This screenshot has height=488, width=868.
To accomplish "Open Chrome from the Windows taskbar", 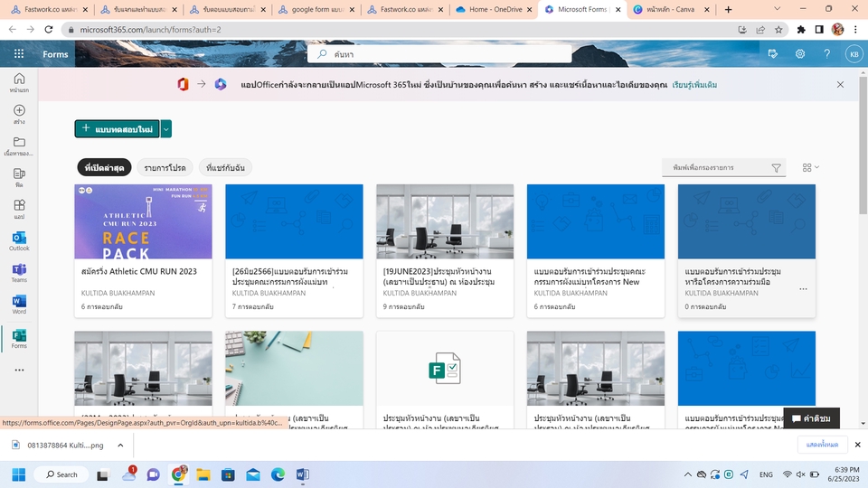I will coord(178,474).
